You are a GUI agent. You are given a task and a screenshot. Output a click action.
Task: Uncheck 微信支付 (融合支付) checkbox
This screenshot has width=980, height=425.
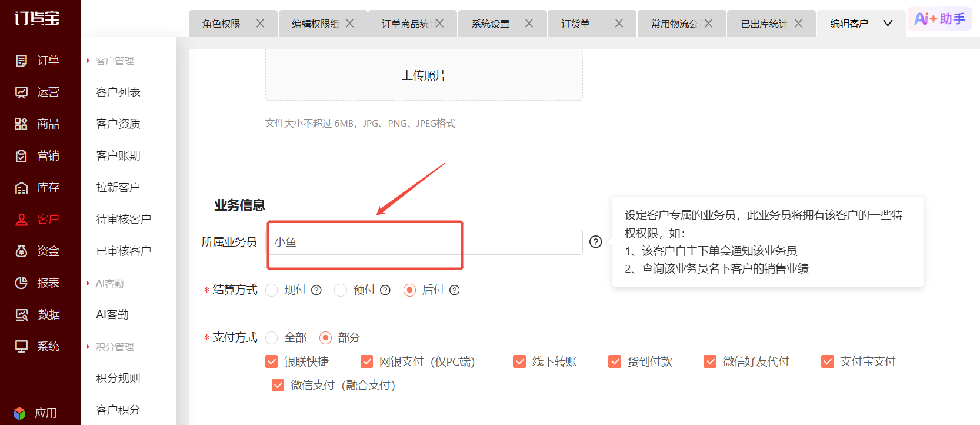tap(278, 385)
